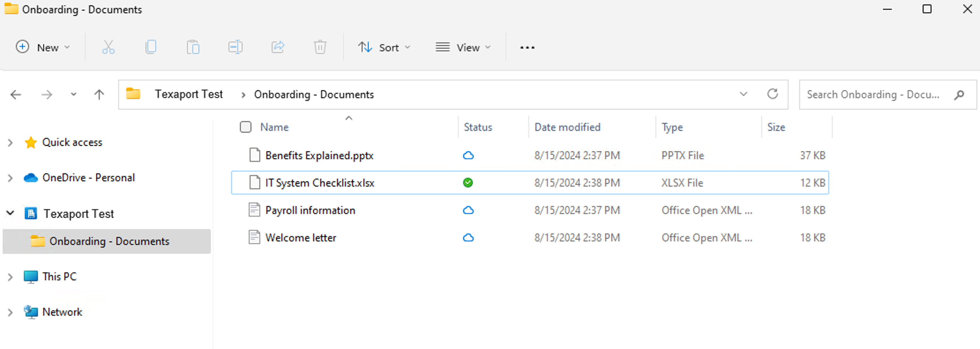Click inside the Search Onboarding box
This screenshot has height=349, width=980.
(x=871, y=94)
